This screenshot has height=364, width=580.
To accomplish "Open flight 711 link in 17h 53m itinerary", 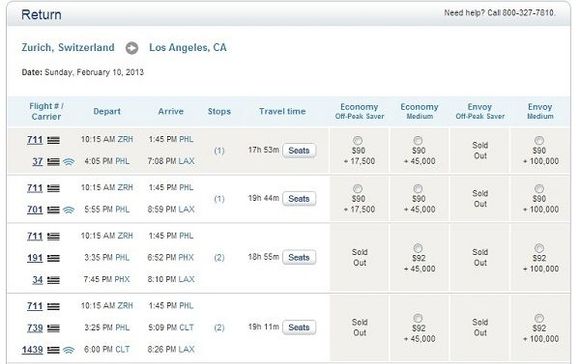I will [35, 140].
